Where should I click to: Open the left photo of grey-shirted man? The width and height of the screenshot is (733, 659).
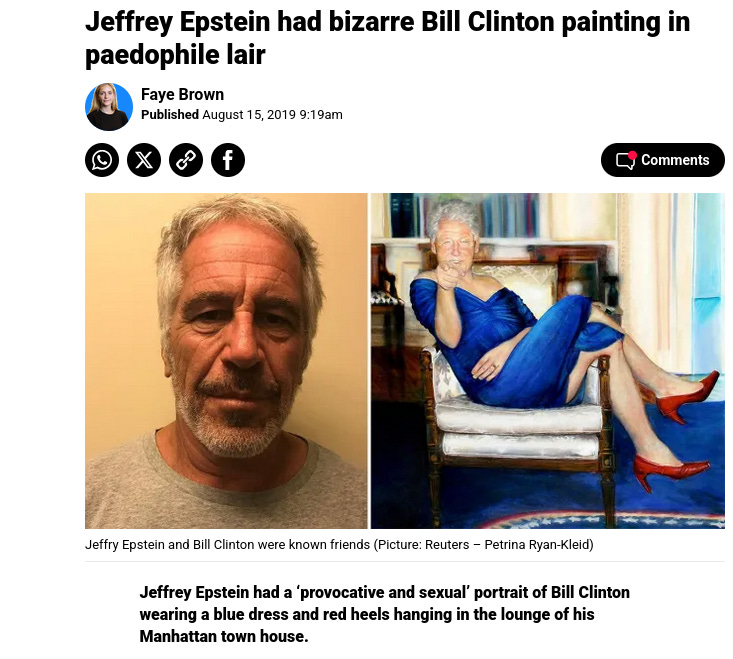click(226, 361)
